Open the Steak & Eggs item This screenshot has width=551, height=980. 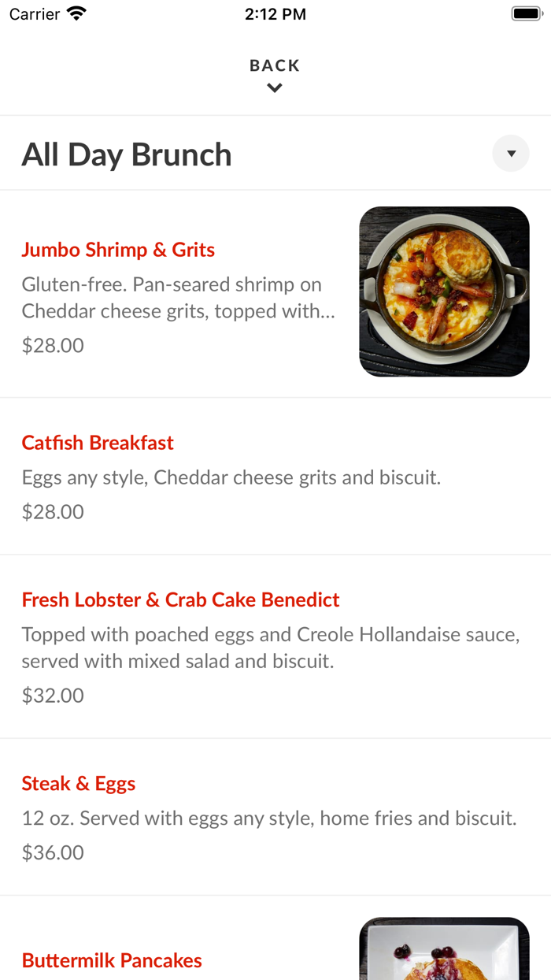78,784
